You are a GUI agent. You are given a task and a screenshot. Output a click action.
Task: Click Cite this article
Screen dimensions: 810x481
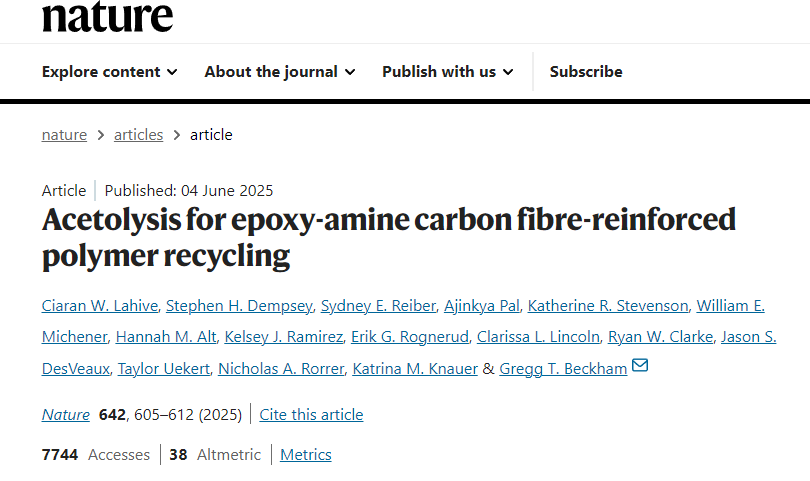(x=311, y=415)
